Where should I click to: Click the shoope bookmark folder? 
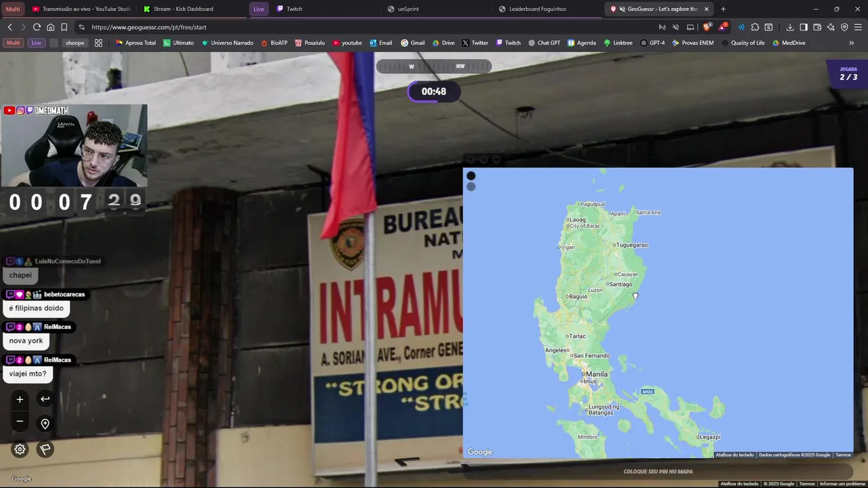pyautogui.click(x=75, y=43)
